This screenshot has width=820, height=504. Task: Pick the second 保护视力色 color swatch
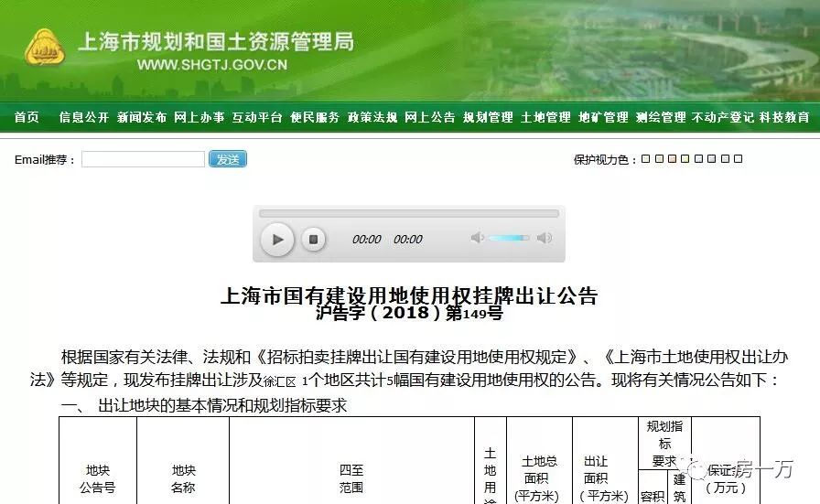click(x=659, y=158)
